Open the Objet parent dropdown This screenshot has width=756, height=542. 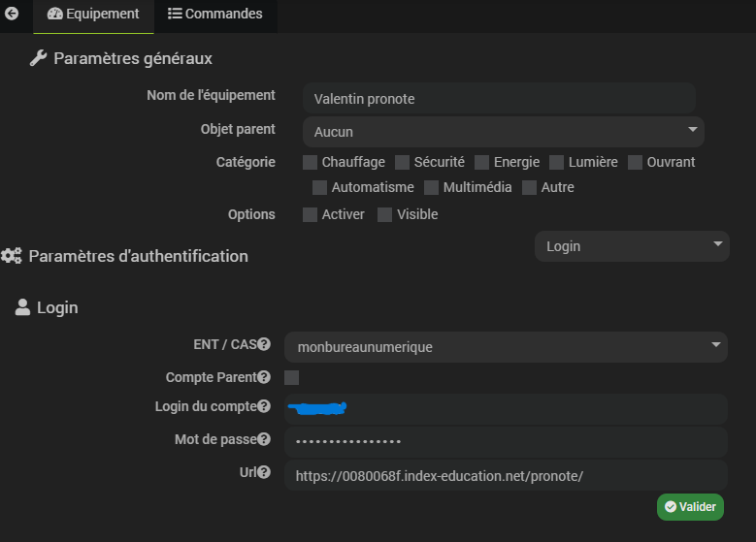503,131
